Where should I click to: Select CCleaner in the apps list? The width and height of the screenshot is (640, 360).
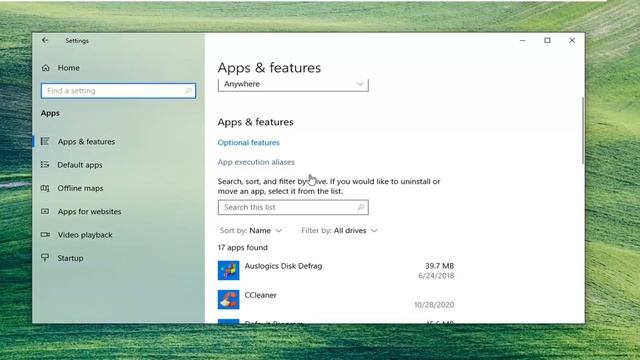pos(336,300)
